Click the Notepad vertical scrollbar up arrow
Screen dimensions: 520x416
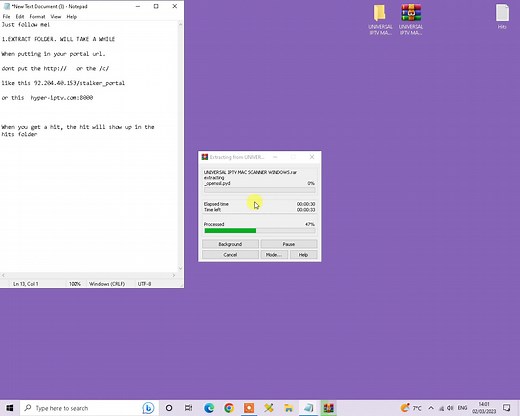pyautogui.click(x=180, y=24)
